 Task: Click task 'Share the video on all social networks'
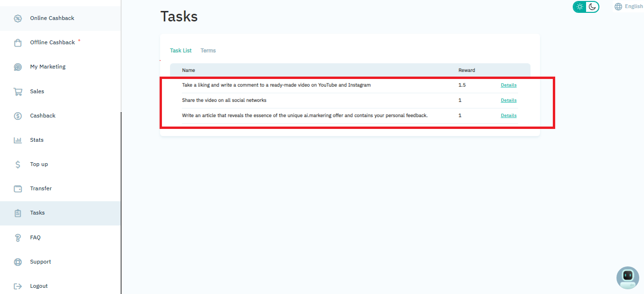point(224,100)
